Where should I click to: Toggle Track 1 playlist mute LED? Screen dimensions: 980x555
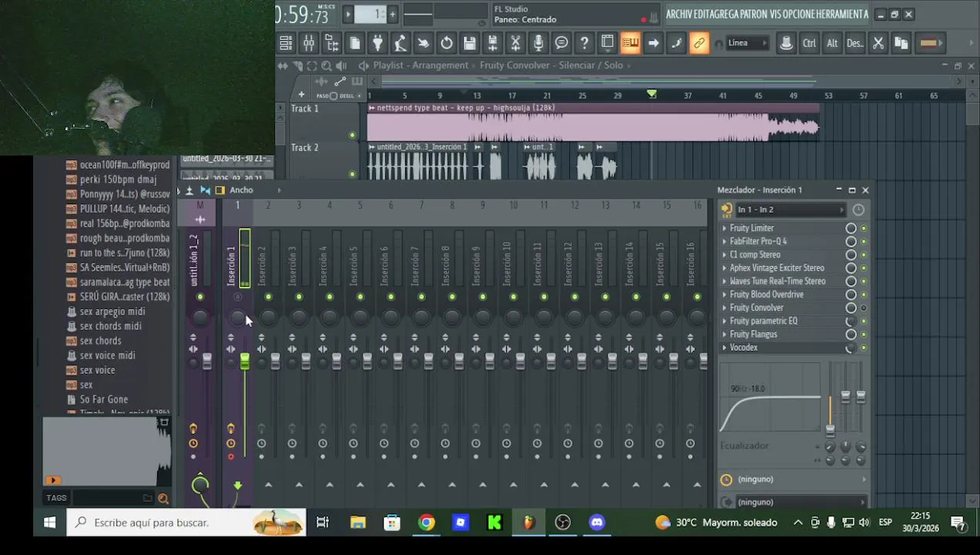coord(353,136)
